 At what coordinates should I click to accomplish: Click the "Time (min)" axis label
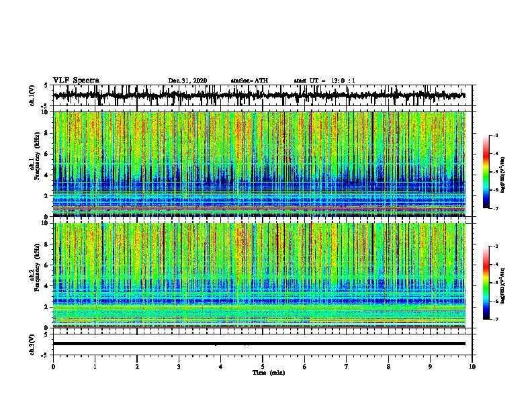click(269, 373)
